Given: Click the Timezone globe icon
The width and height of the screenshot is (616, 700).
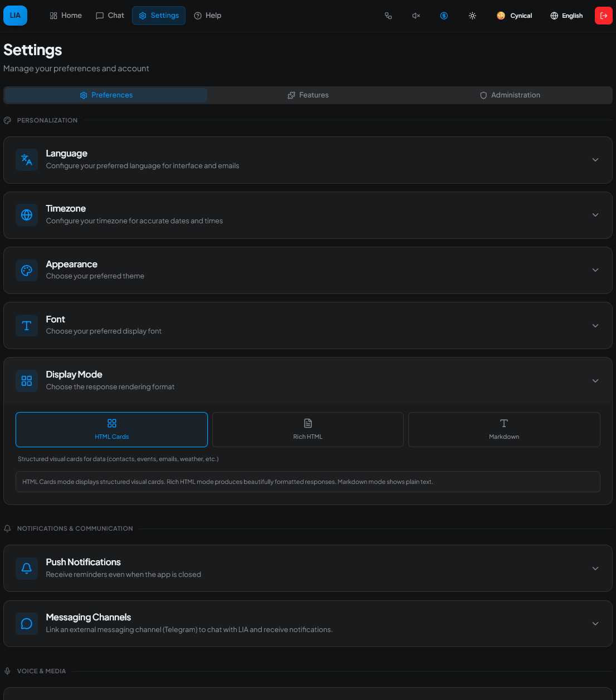Looking at the screenshot, I should click(27, 215).
